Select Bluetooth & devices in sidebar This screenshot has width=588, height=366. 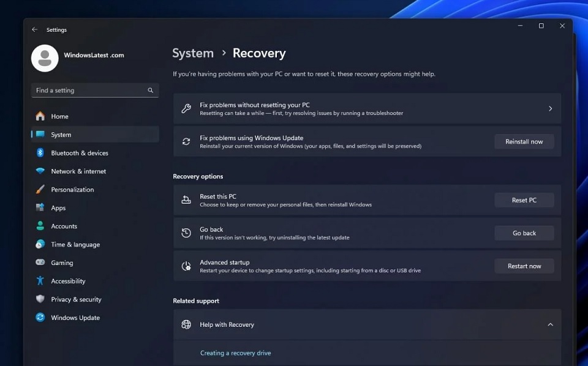95,153
